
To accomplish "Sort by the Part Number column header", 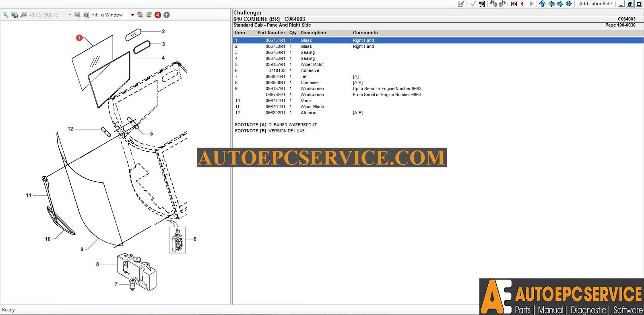I will [271, 33].
